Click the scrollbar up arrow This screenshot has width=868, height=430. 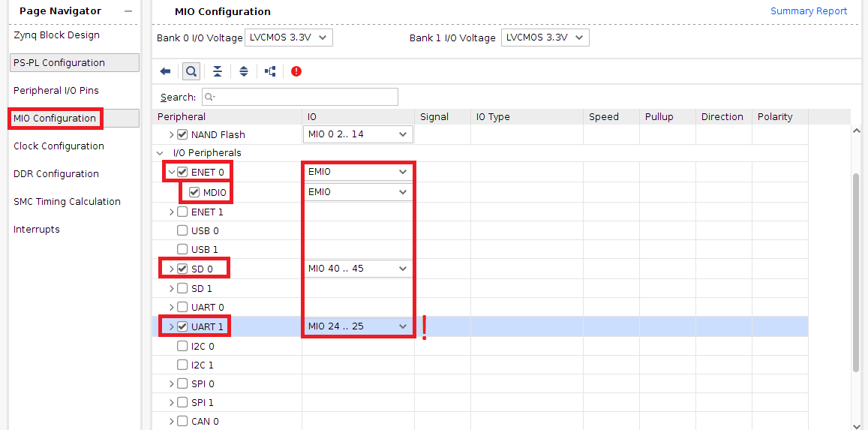[x=857, y=131]
